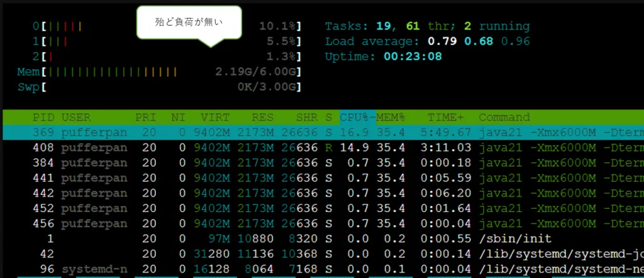The image size is (644, 278).
Task: Click the VIRT column header
Action: (214, 118)
